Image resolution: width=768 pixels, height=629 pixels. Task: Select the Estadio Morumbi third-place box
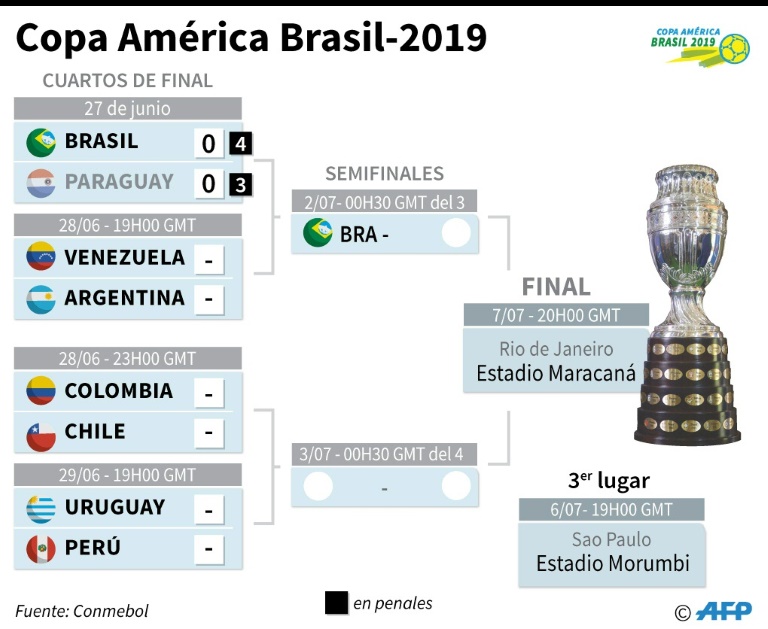[612, 554]
